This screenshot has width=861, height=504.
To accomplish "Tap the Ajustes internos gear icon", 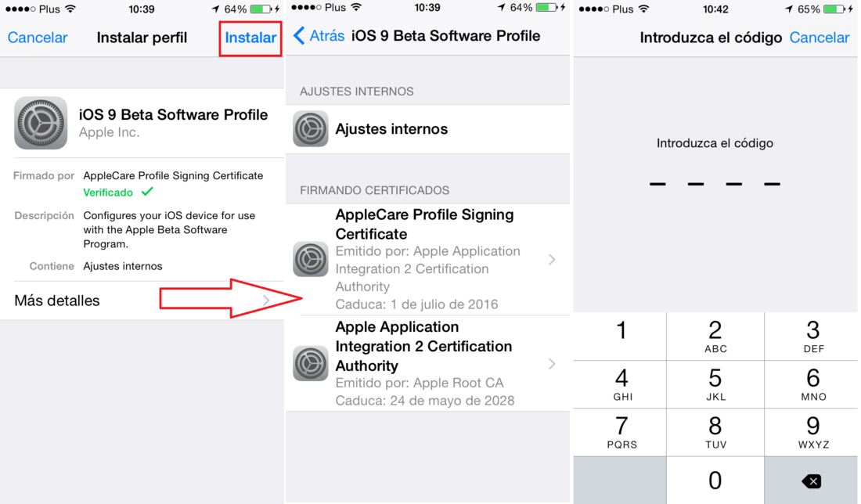I will [x=310, y=129].
